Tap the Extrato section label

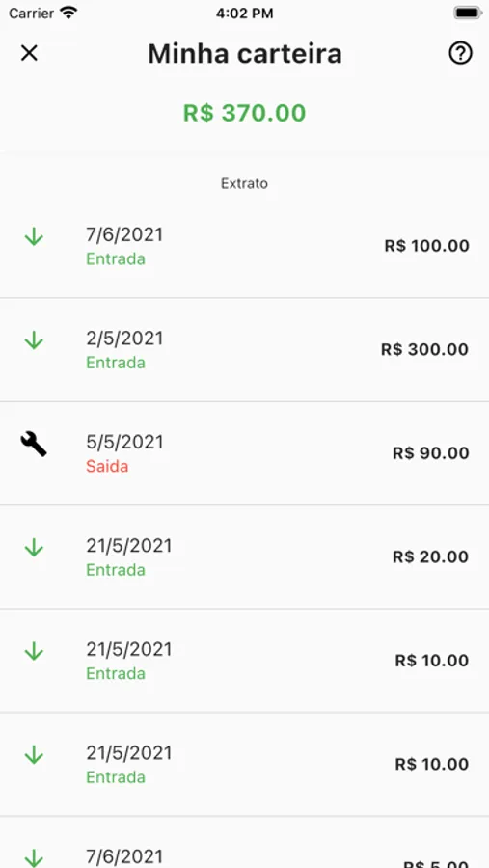tap(244, 183)
